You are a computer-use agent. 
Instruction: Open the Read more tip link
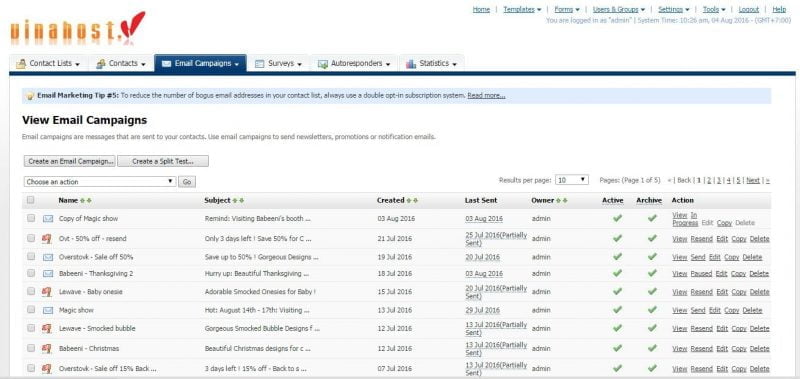[486, 95]
